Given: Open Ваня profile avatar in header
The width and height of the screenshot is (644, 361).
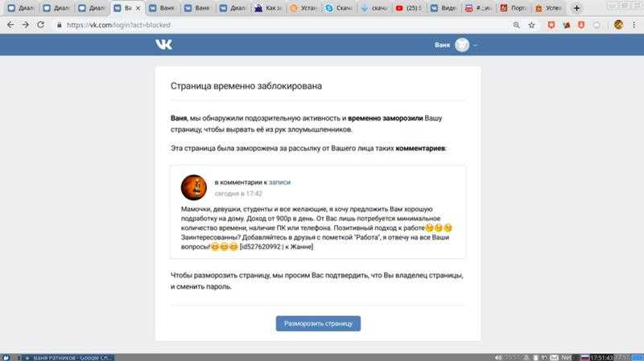Looking at the screenshot, I should tap(461, 45).
